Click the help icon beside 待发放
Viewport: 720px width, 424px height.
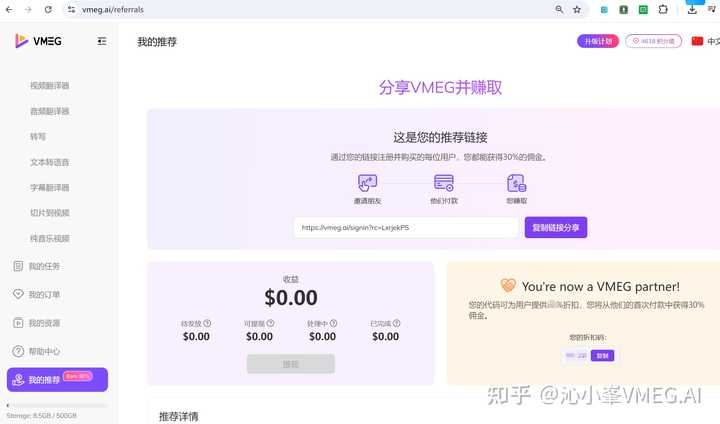(x=207, y=323)
